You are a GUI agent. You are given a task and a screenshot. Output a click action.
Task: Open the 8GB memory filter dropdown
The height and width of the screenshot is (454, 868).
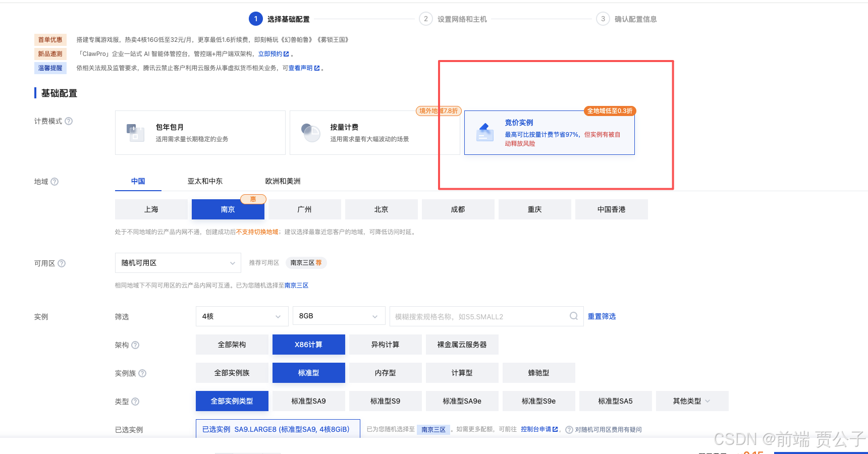[x=339, y=316]
